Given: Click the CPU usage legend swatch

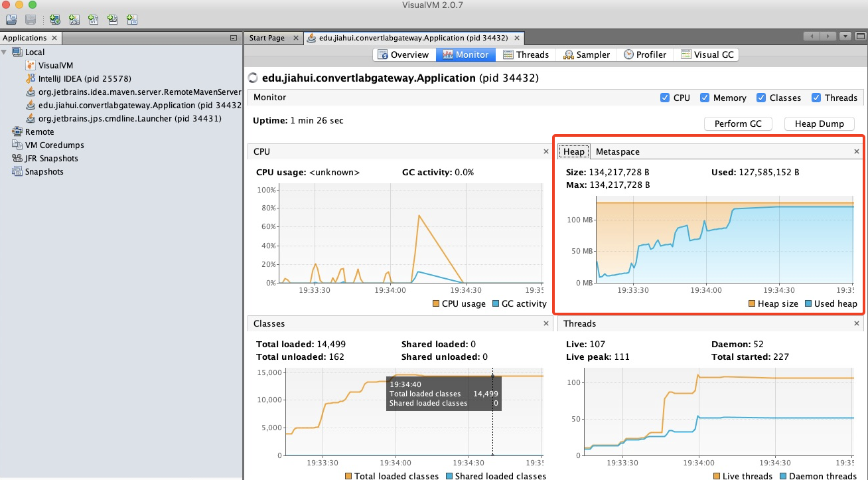Looking at the screenshot, I should click(x=436, y=304).
